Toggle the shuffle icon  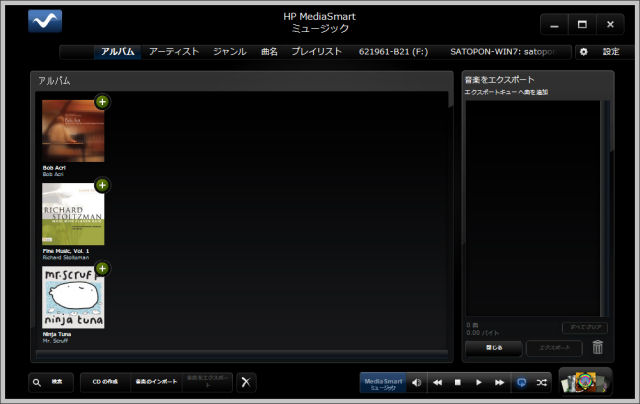click(542, 383)
